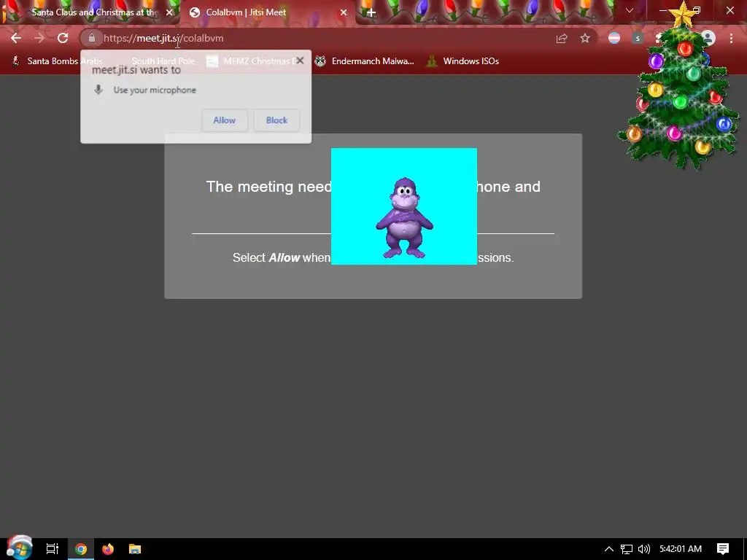Open a new browser tab
Image resolution: width=747 pixels, height=560 pixels.
pyautogui.click(x=371, y=12)
